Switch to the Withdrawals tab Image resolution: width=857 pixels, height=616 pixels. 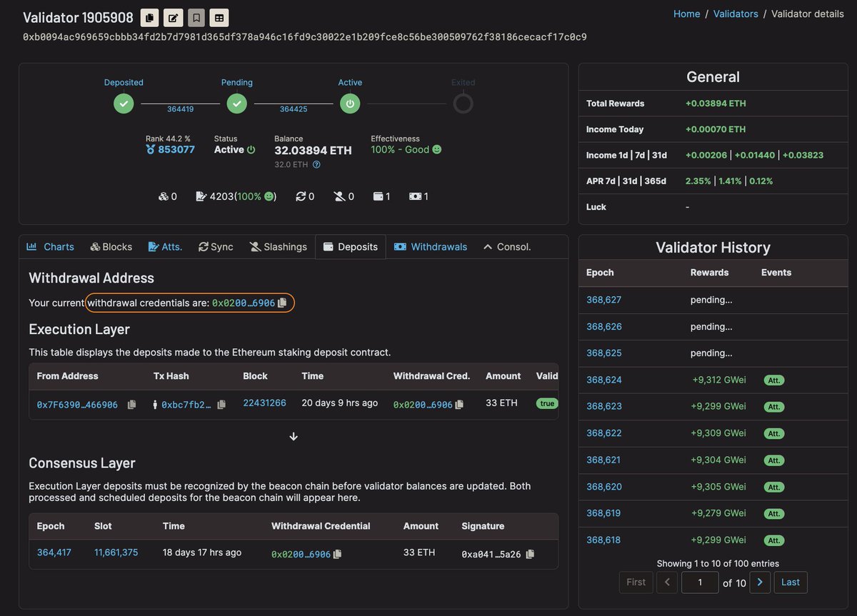point(431,246)
